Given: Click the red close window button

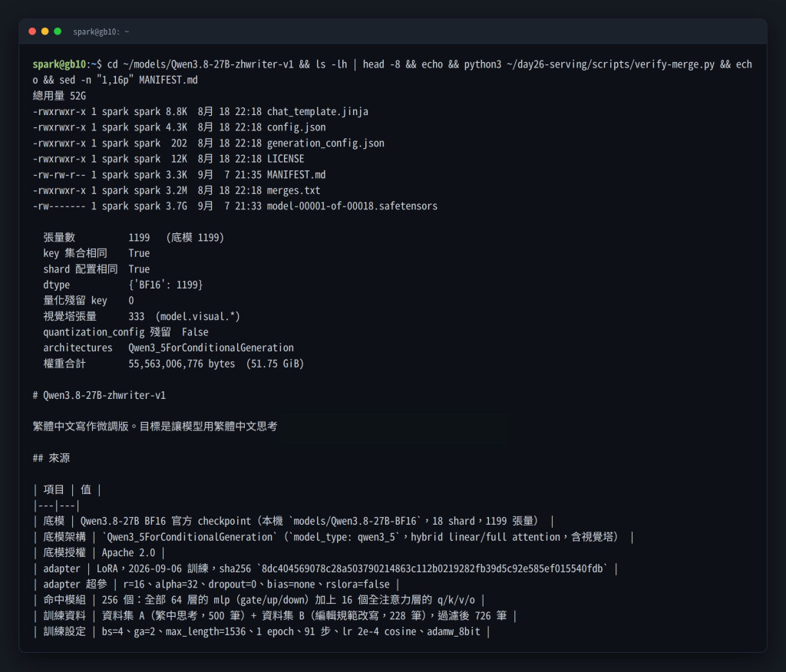Looking at the screenshot, I should click(32, 31).
